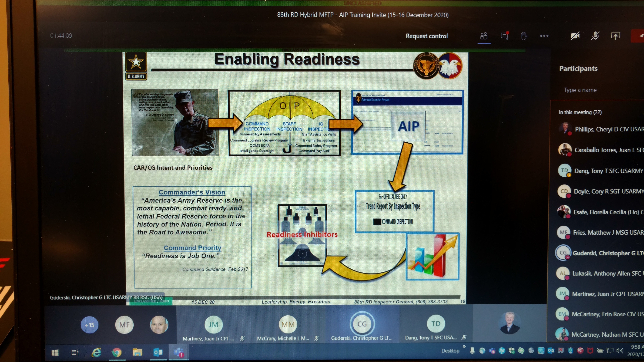Toggle the camera on

(x=575, y=36)
